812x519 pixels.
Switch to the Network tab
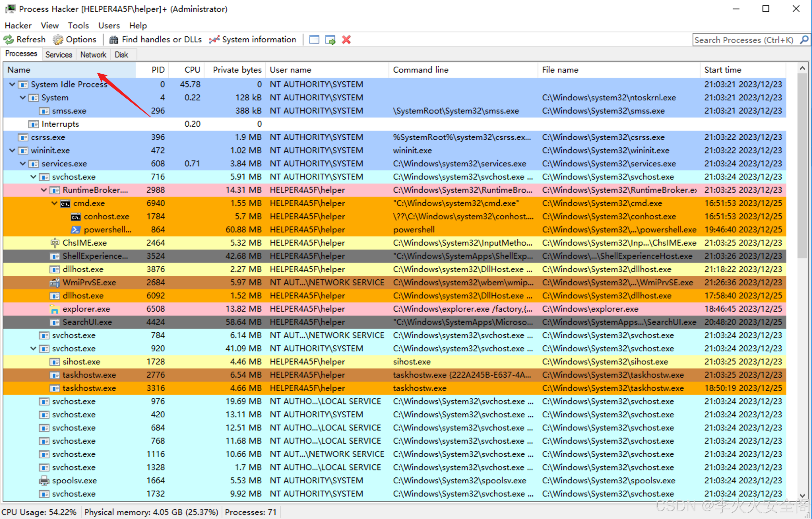[x=93, y=55]
